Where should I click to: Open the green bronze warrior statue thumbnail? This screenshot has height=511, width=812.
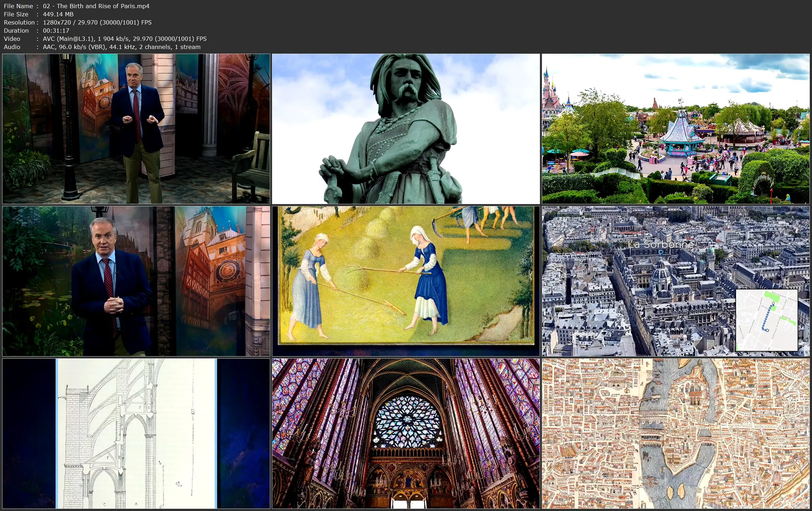406,129
